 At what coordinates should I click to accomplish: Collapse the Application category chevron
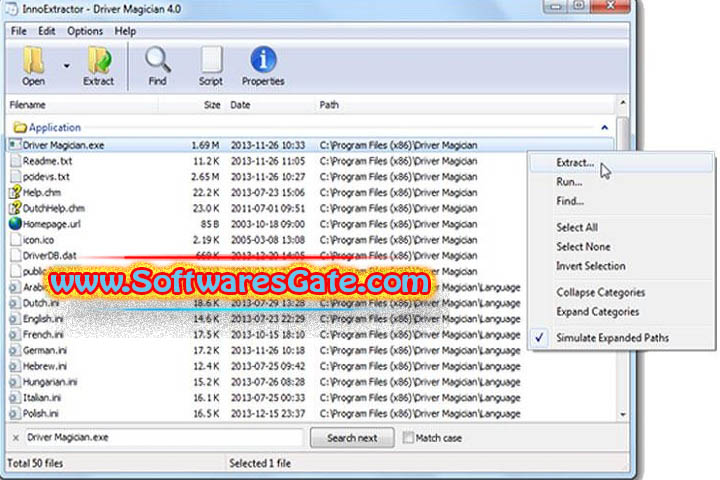(604, 128)
